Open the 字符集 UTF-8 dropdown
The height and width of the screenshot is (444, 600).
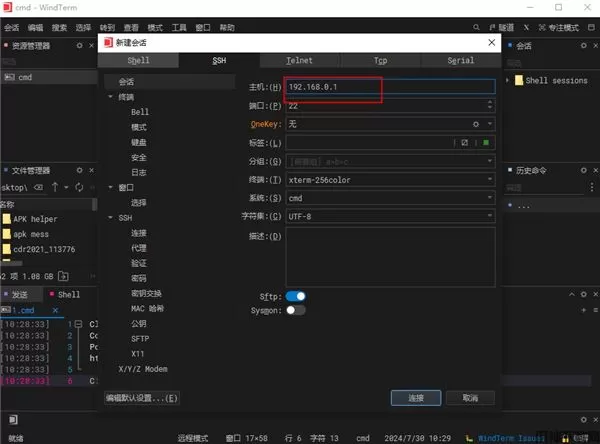pyautogui.click(x=490, y=216)
